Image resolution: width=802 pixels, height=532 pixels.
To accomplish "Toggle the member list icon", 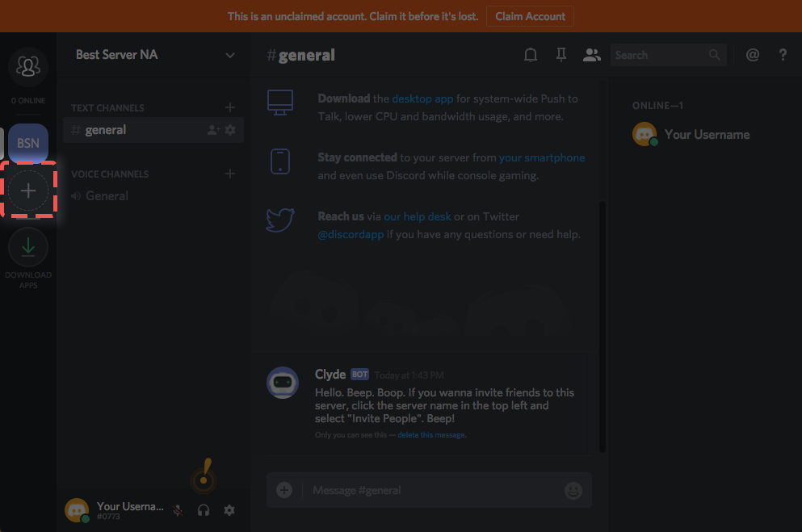I will [592, 55].
